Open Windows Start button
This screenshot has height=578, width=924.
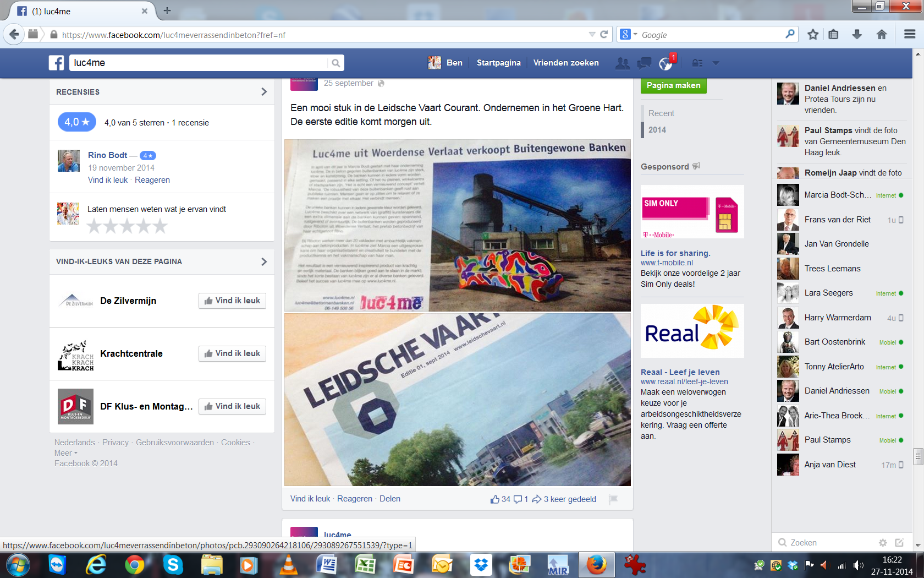click(18, 565)
